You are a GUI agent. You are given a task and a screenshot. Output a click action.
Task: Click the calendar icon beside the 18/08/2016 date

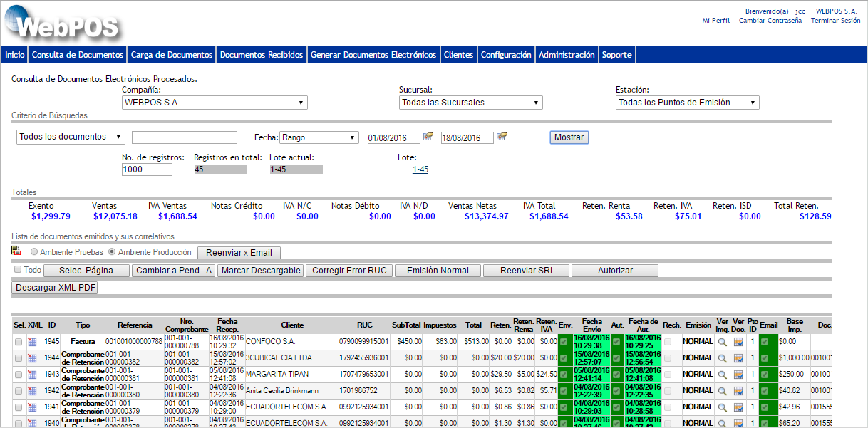coord(501,137)
